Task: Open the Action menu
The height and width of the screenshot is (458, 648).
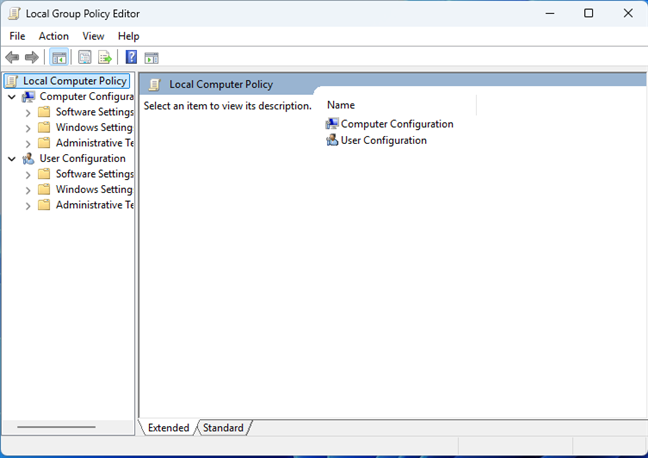Action: [54, 36]
